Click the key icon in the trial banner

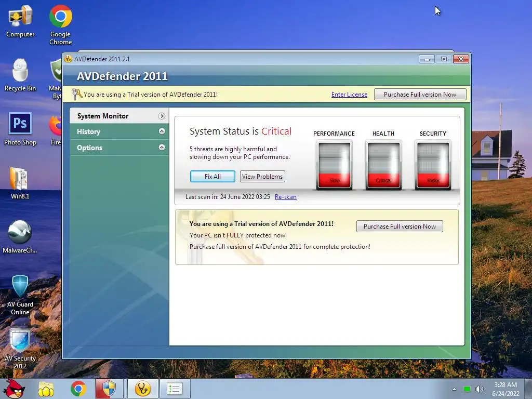[x=77, y=95]
